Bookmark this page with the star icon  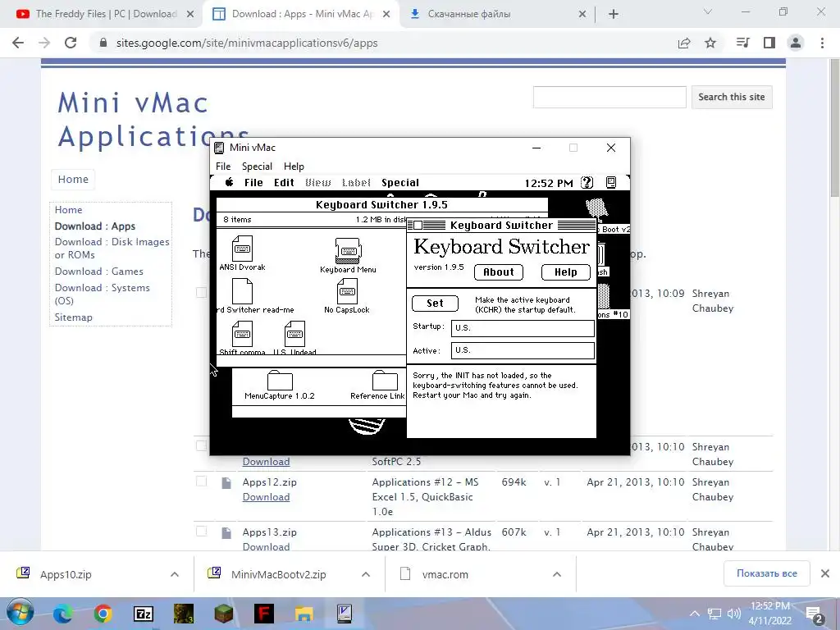coord(710,43)
